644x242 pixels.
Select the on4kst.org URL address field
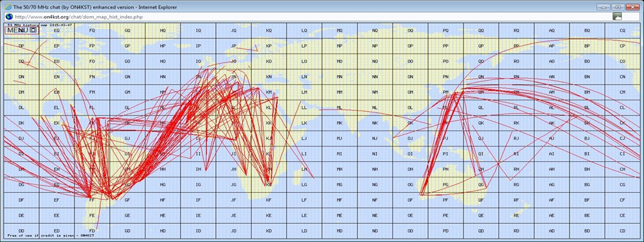(x=312, y=16)
